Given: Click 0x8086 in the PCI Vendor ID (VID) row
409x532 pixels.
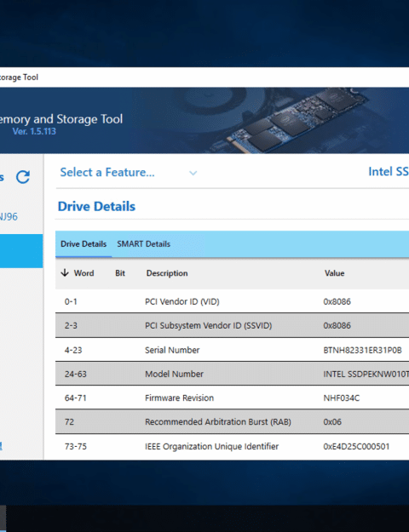Looking at the screenshot, I should click(337, 301).
